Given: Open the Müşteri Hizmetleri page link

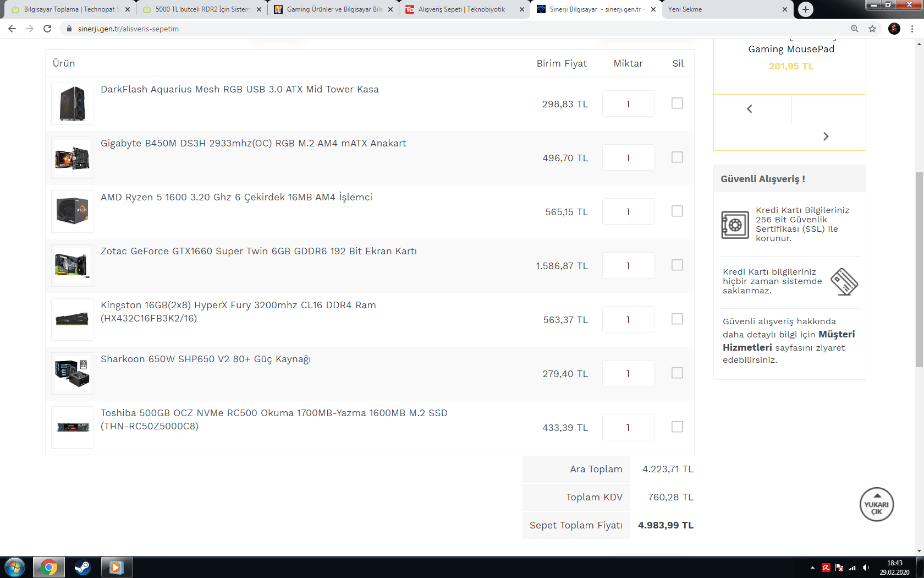Looking at the screenshot, I should (x=789, y=341).
